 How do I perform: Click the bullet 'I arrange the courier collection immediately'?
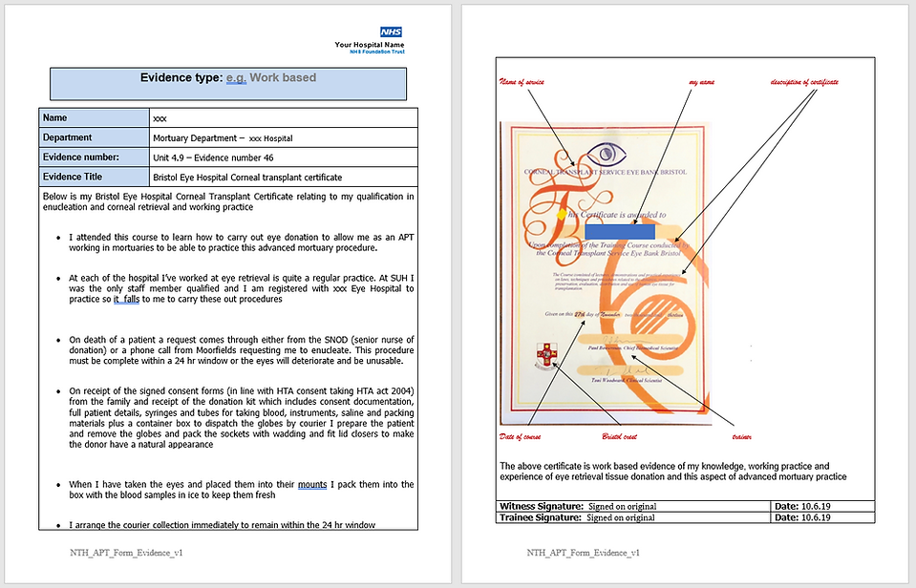click(222, 525)
